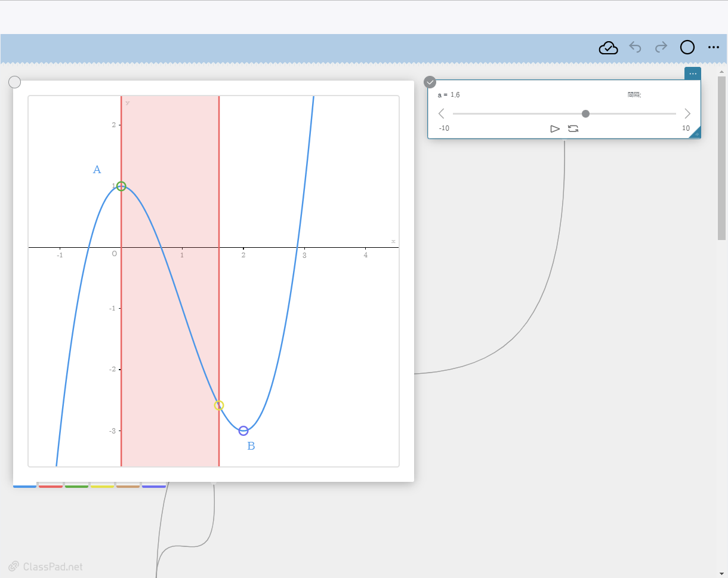728x578 pixels.
Task: Switch to the red color tab under the graph
Action: 51,486
